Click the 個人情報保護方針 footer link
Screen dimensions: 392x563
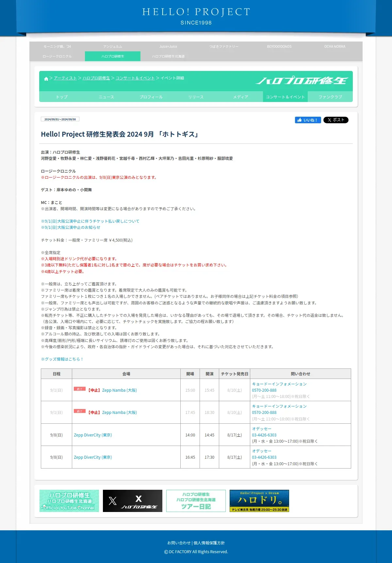(x=209, y=543)
